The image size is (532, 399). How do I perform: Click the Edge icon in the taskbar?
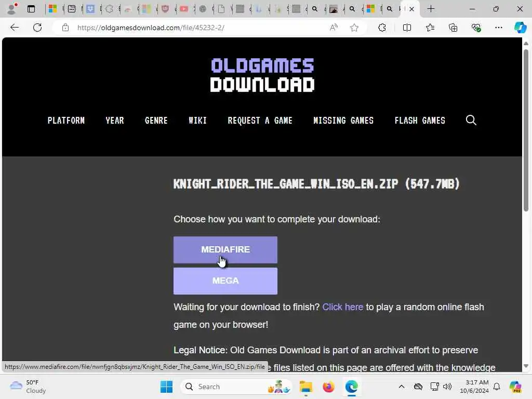click(x=352, y=387)
